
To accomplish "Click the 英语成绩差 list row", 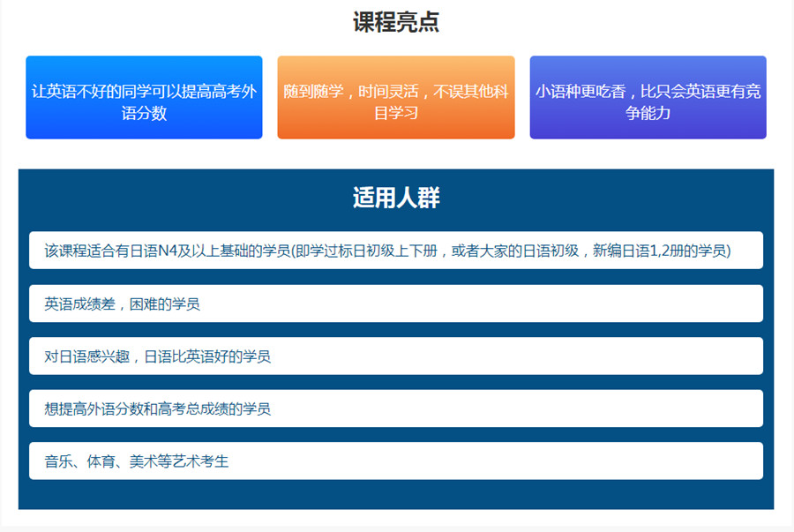I will coord(396,303).
